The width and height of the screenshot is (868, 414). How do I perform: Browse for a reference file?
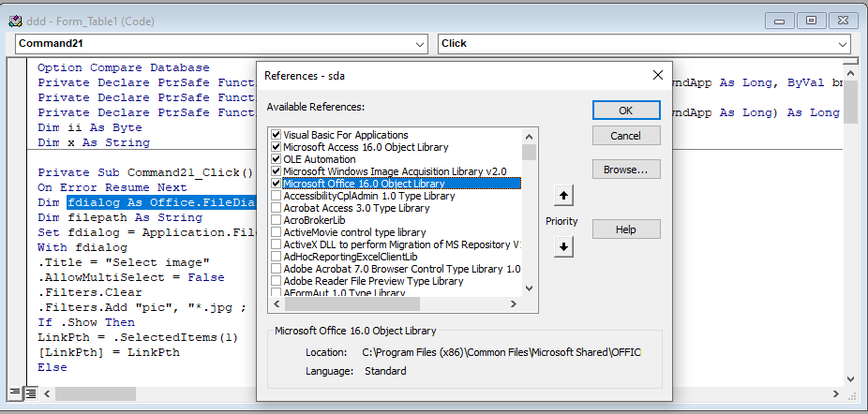[625, 170]
